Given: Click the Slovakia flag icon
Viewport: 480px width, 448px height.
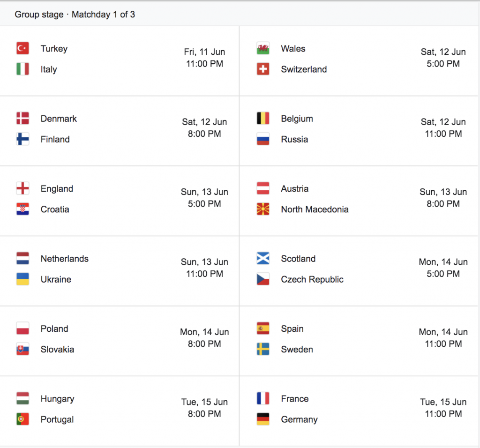Looking at the screenshot, I should tap(22, 349).
